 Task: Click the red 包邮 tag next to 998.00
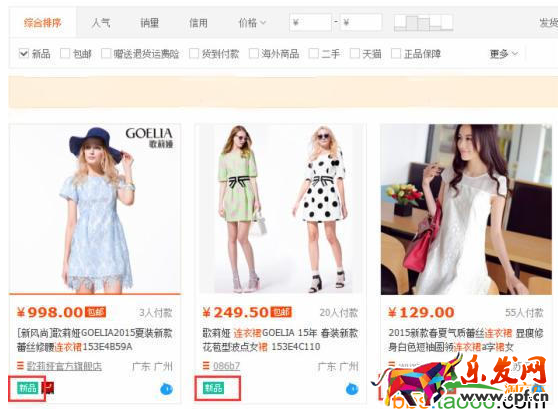click(96, 312)
